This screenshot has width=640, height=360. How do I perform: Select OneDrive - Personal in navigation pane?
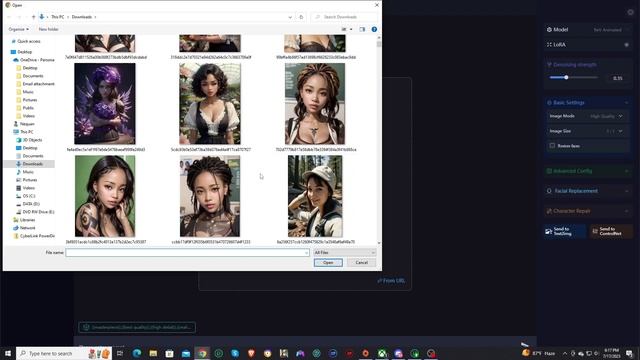tap(34, 60)
